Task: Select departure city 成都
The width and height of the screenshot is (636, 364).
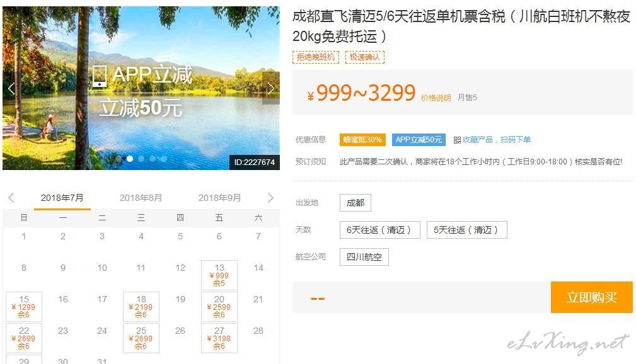Action: (x=356, y=203)
